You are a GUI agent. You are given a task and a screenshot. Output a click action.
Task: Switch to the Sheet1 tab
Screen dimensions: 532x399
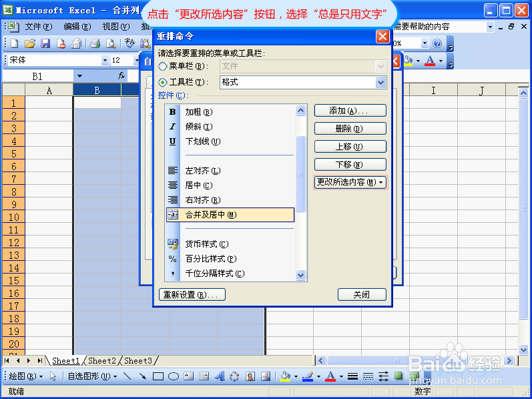[66, 361]
